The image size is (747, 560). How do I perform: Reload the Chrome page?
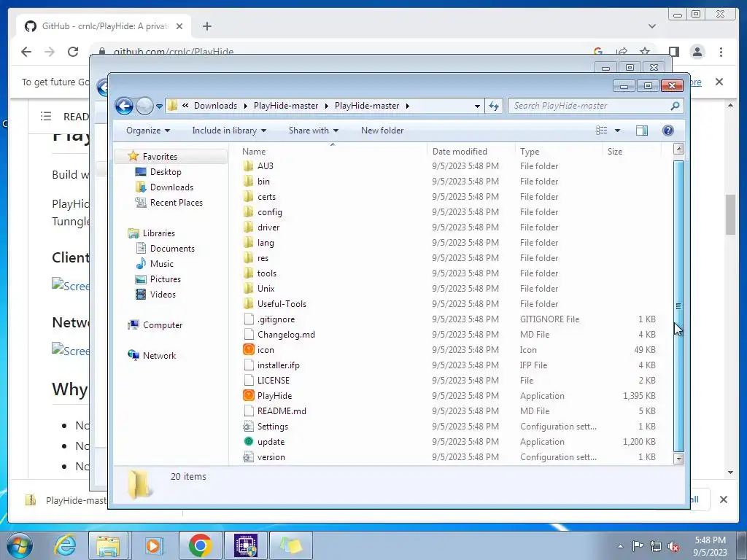click(73, 52)
